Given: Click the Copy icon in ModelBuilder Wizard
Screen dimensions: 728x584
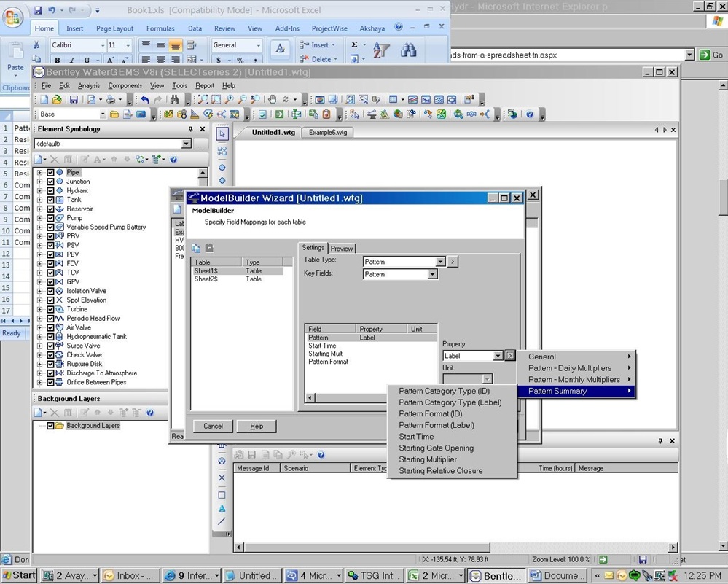Looking at the screenshot, I should coord(196,248).
